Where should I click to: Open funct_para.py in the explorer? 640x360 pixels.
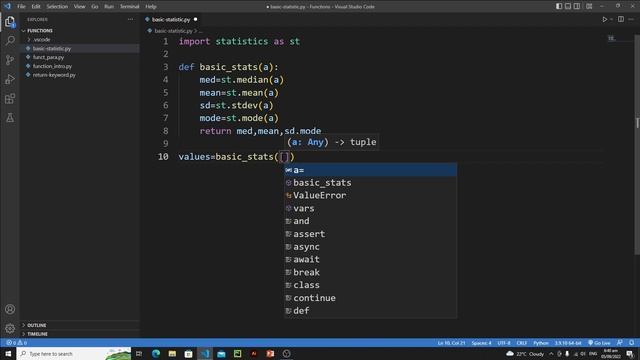[48, 57]
